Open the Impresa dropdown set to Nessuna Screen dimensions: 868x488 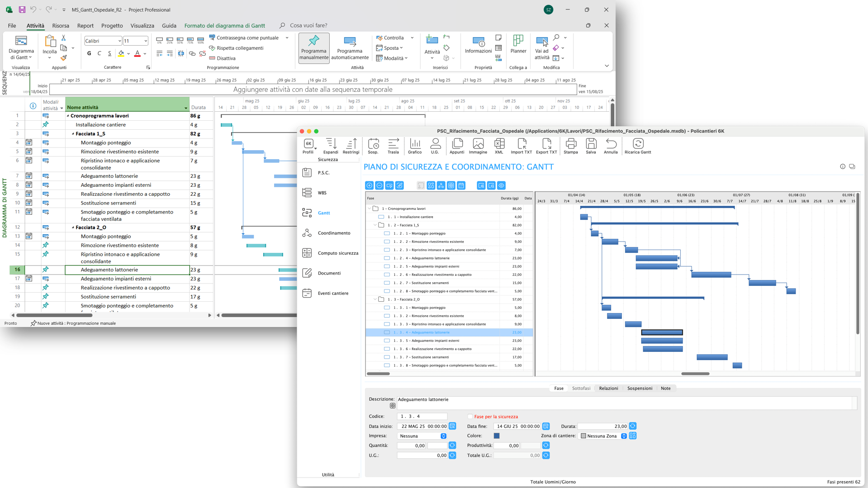coord(443,436)
